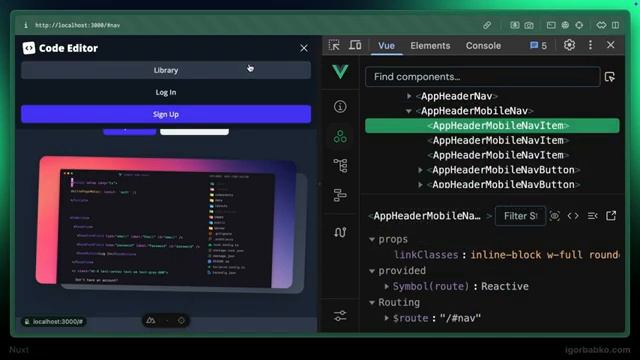Click the page info icon beside the URL
The image size is (640, 360).
(x=26, y=25)
